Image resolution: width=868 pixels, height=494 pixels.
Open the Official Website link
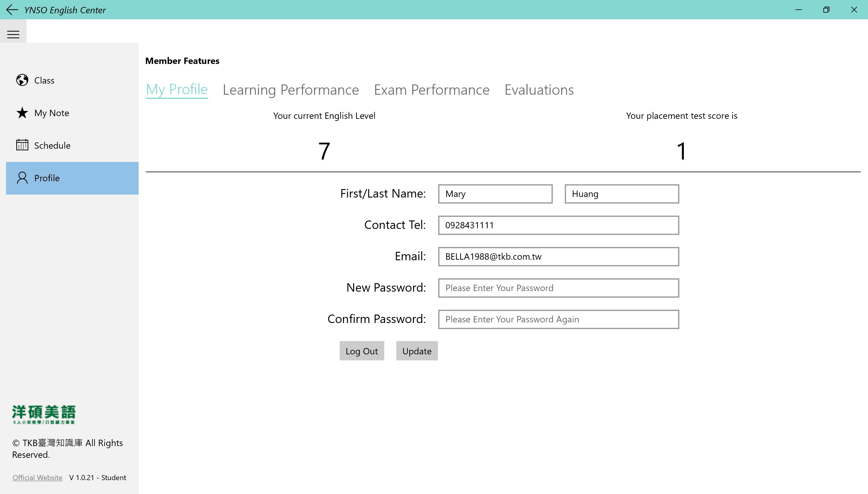(37, 477)
